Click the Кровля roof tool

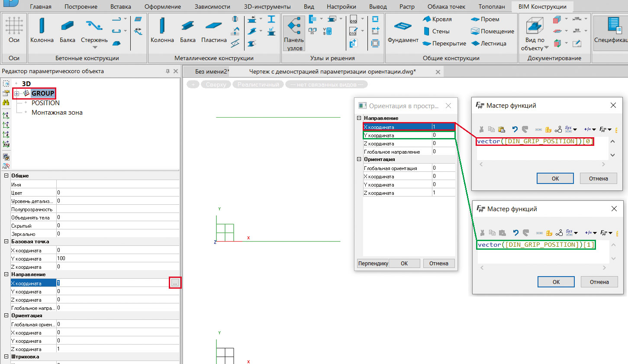pyautogui.click(x=437, y=19)
